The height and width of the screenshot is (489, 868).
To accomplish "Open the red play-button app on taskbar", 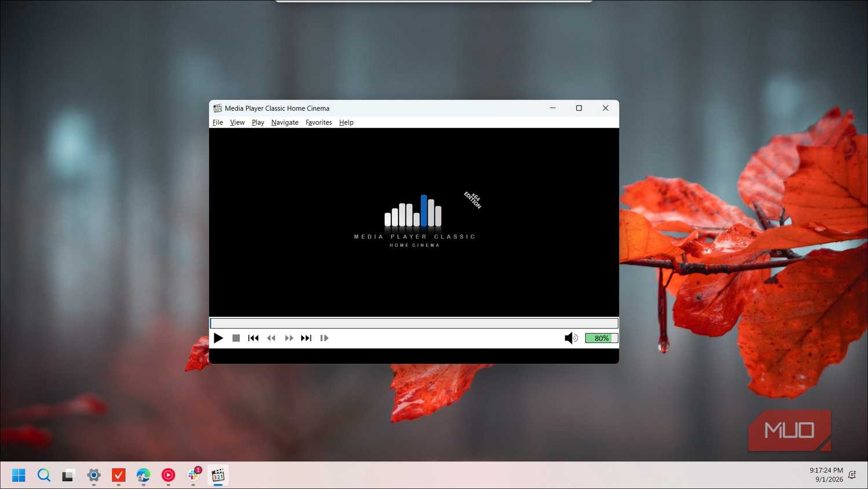I will [x=168, y=475].
